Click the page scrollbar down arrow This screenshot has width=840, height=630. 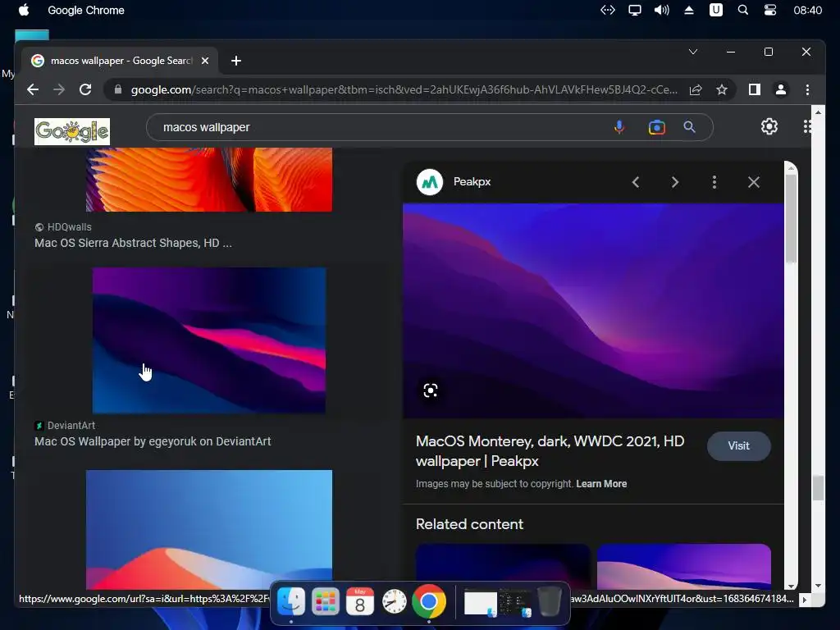coord(818,586)
